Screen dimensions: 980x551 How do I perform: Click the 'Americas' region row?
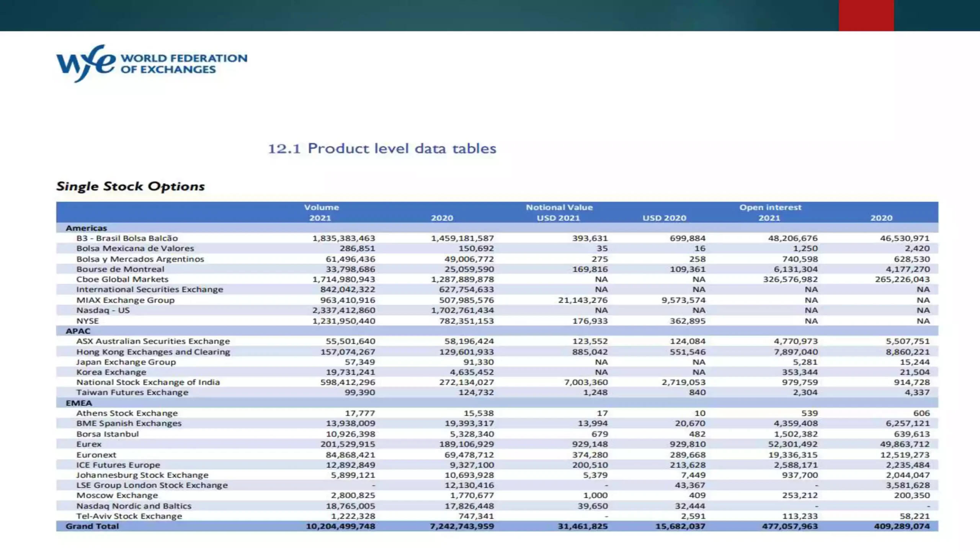497,228
